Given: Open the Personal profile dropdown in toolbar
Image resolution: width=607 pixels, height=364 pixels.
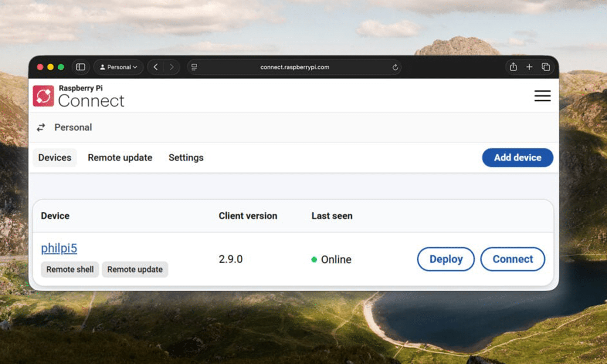Looking at the screenshot, I should coord(119,67).
